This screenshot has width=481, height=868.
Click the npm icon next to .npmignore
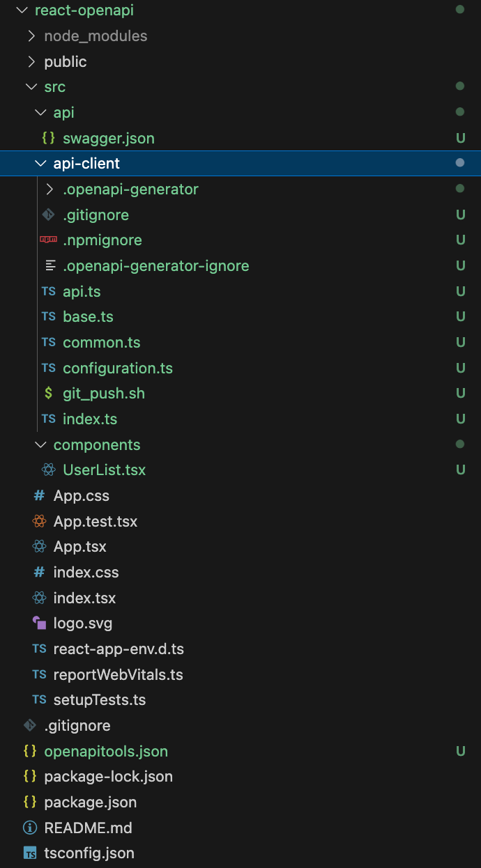[48, 240]
